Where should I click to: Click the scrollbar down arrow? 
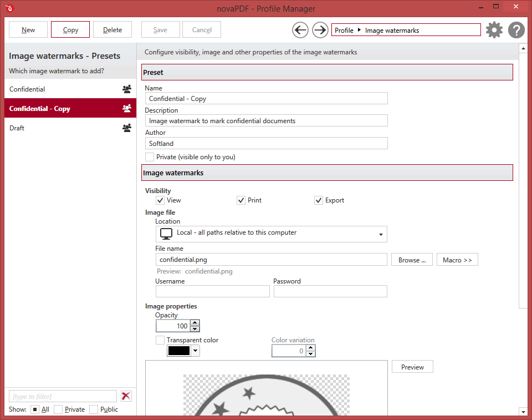523,412
